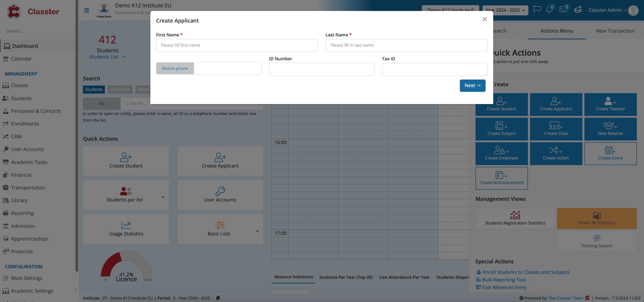Select the Absence Intentions tab

[294, 277]
